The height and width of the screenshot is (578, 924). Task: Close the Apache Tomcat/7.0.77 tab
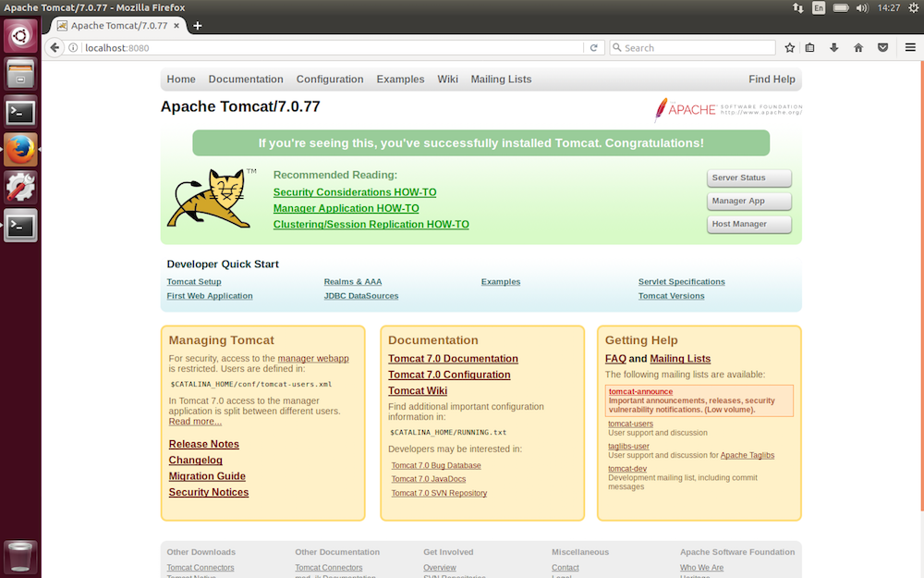point(176,25)
